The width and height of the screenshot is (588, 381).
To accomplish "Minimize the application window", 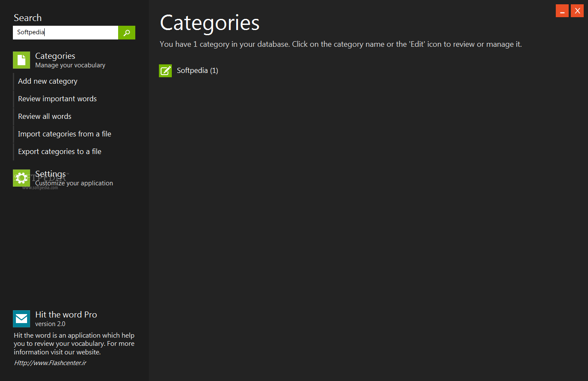I will (x=562, y=11).
